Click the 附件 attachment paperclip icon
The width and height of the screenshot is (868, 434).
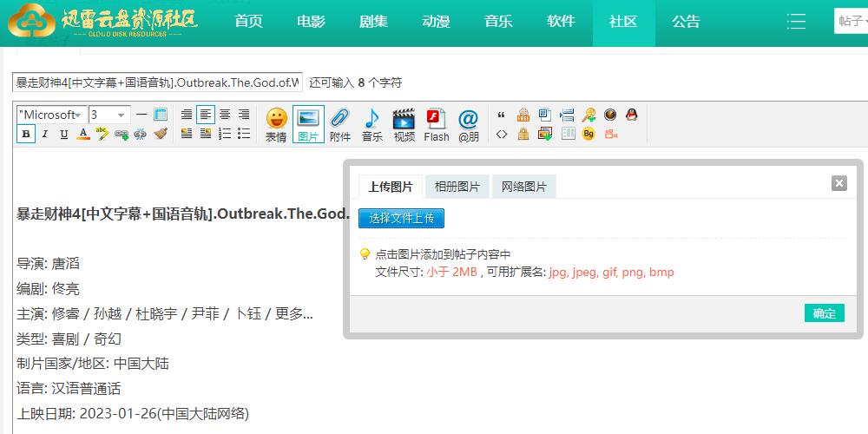click(340, 124)
